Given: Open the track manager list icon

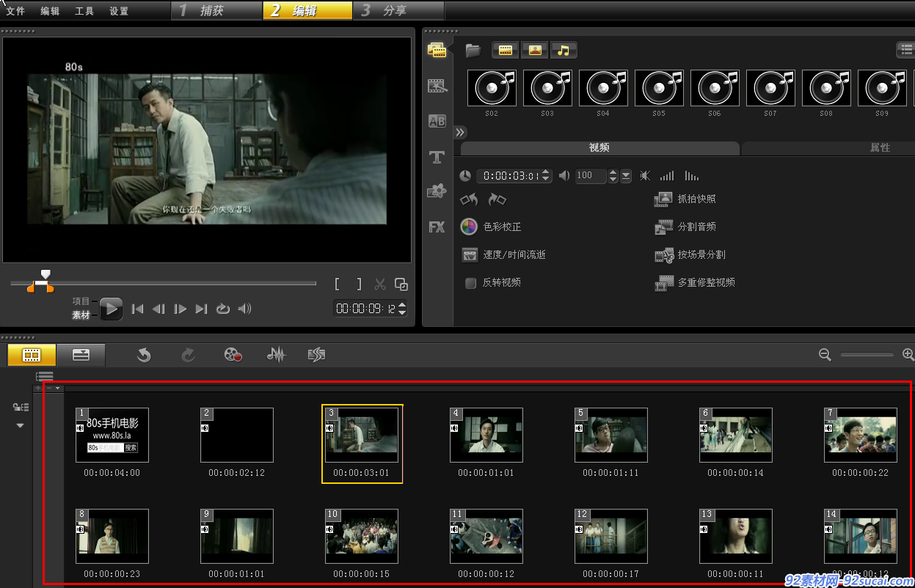Looking at the screenshot, I should 44,376.
